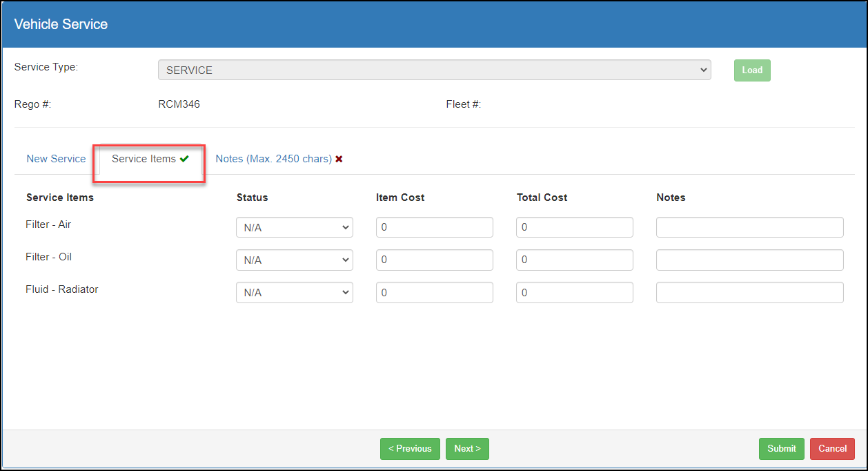Image resolution: width=868 pixels, height=471 pixels.
Task: Click Notes field for Filter - Air
Action: coord(750,227)
